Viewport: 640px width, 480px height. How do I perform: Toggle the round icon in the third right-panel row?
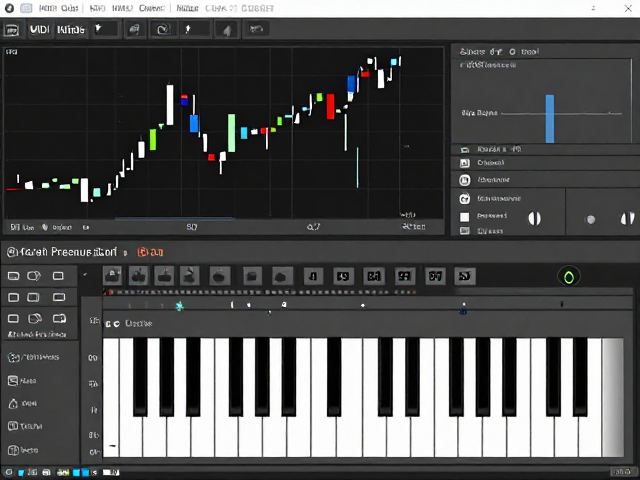[464, 180]
